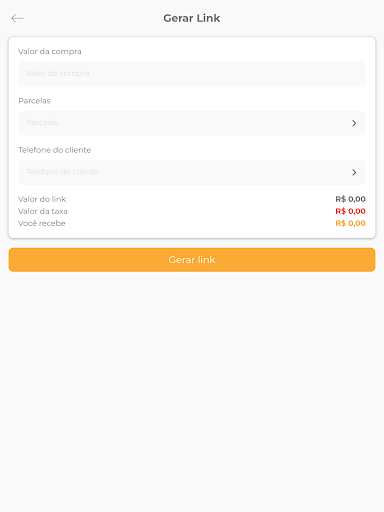Focus the Valor da compra input box
Image resolution: width=384 pixels, height=512 pixels.
[192, 74]
